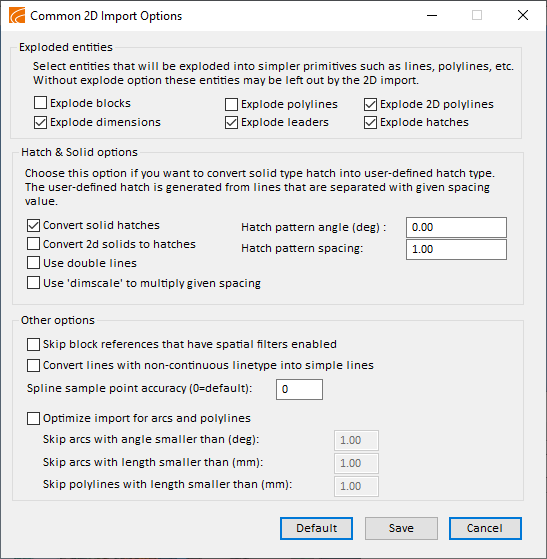Uncheck Explode dimensions option
This screenshot has height=559, width=547.
click(40, 122)
